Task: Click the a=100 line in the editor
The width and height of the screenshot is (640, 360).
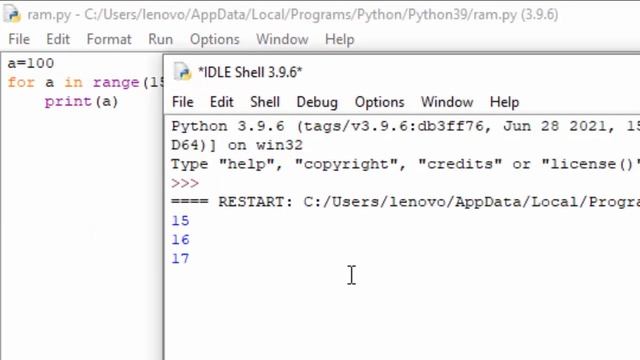Action: pyautogui.click(x=31, y=63)
